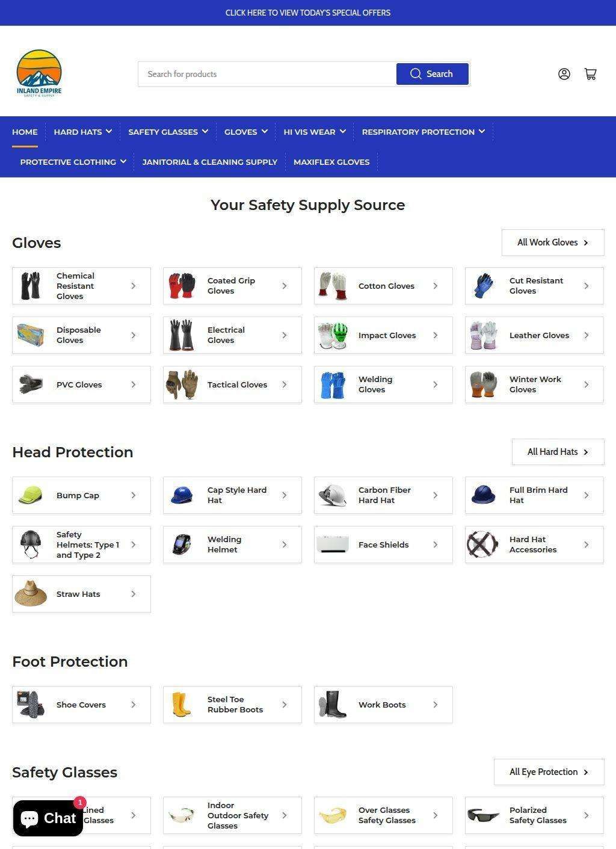Open the user account icon
The width and height of the screenshot is (616, 849).
564,74
